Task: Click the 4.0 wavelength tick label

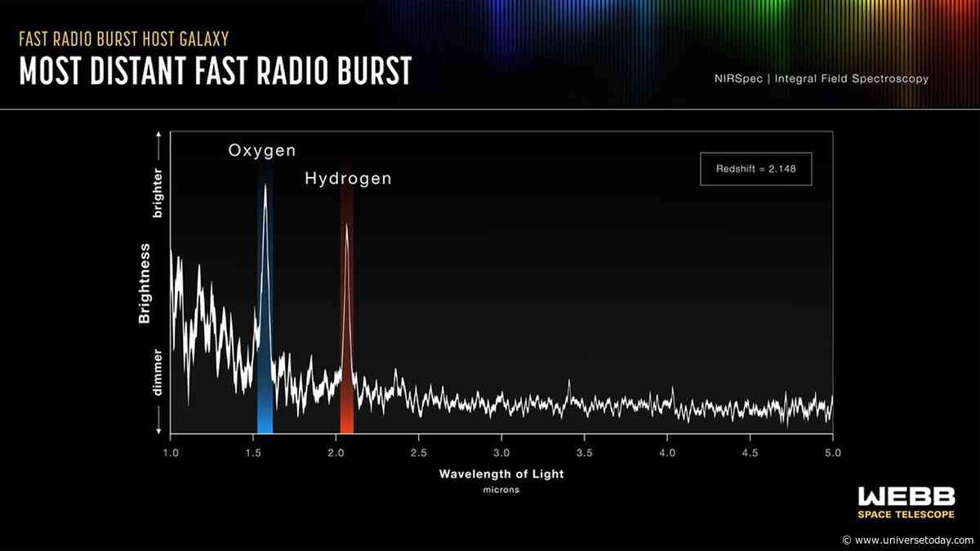Action: (x=667, y=451)
